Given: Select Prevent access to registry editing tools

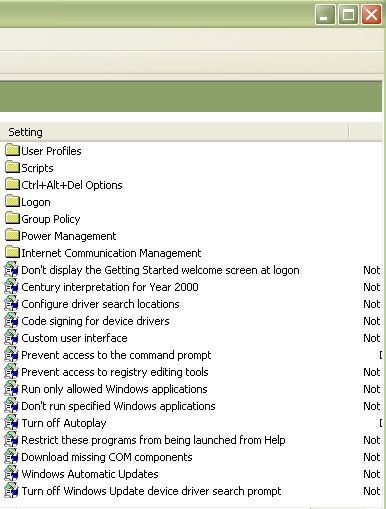Looking at the screenshot, I should 115,372.
